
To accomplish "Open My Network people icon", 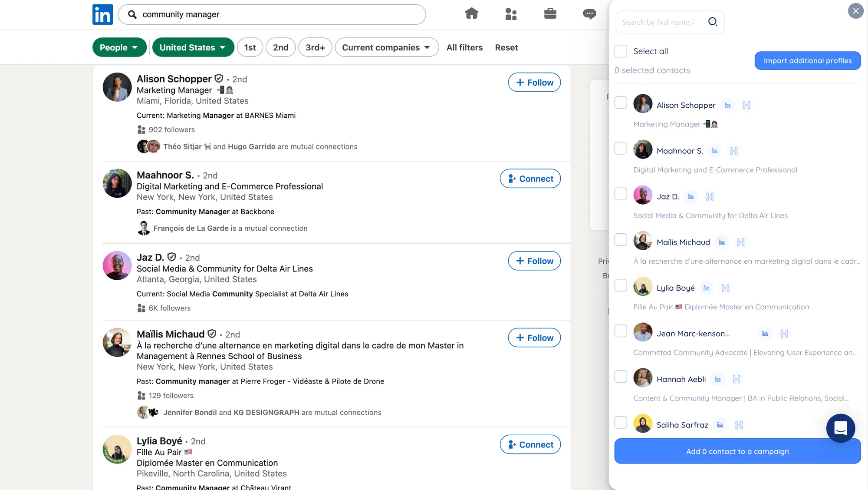I will (x=511, y=14).
